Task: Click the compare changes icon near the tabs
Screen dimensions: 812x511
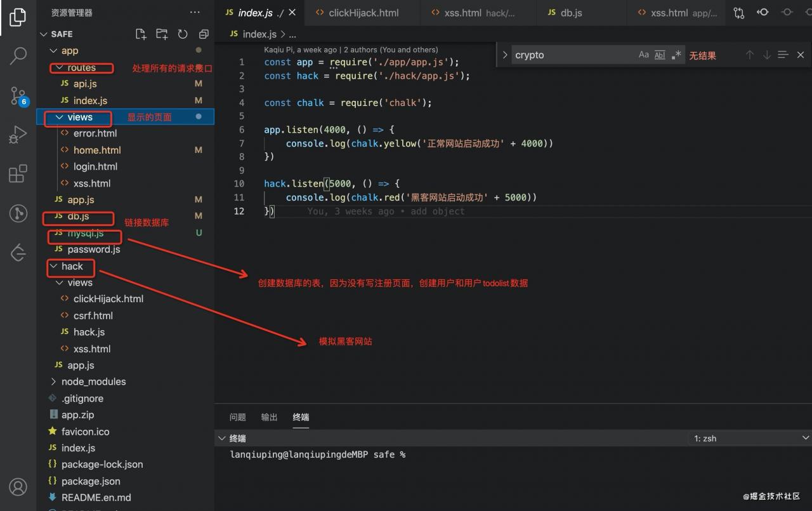Action: pyautogui.click(x=738, y=11)
